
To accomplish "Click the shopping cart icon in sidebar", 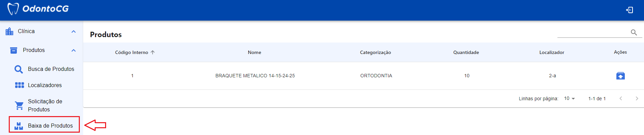I will tap(19, 106).
